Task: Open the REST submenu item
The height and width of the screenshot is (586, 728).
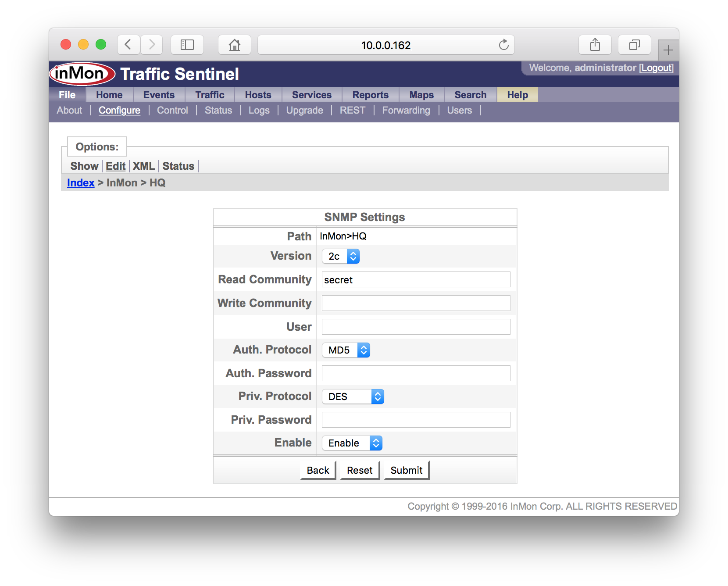Action: (x=353, y=111)
